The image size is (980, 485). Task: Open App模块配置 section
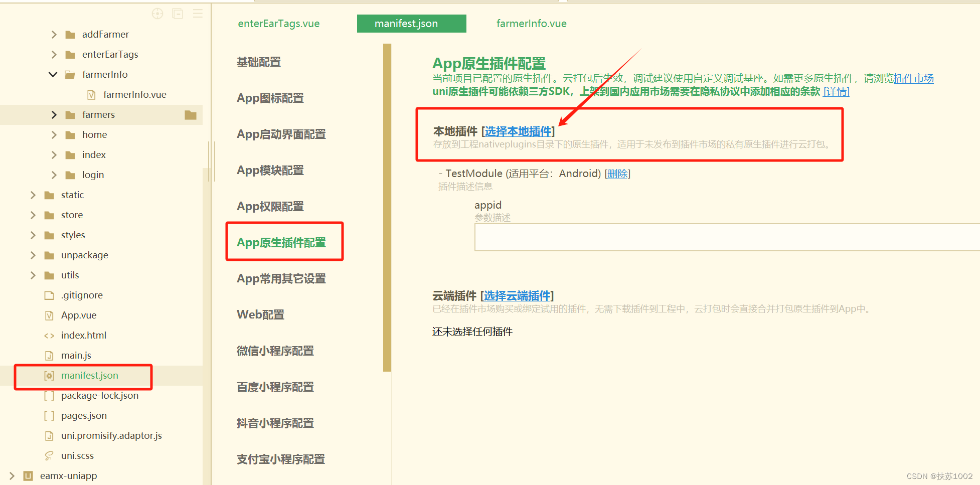pos(270,171)
